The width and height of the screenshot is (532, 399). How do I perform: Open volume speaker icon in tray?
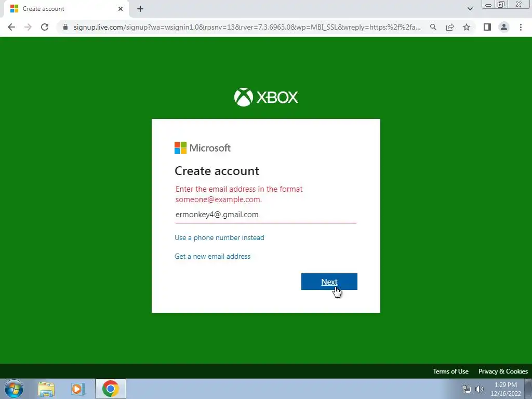480,389
